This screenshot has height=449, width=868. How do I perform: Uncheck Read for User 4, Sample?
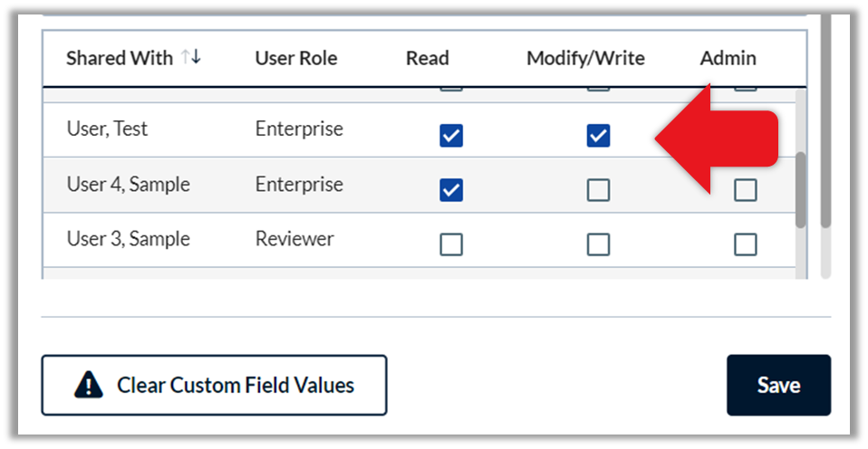click(451, 190)
